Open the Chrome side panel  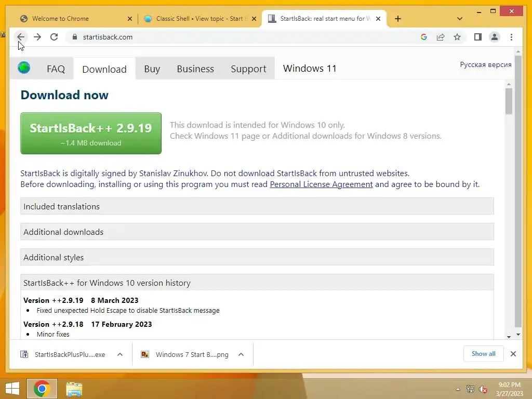[478, 37]
